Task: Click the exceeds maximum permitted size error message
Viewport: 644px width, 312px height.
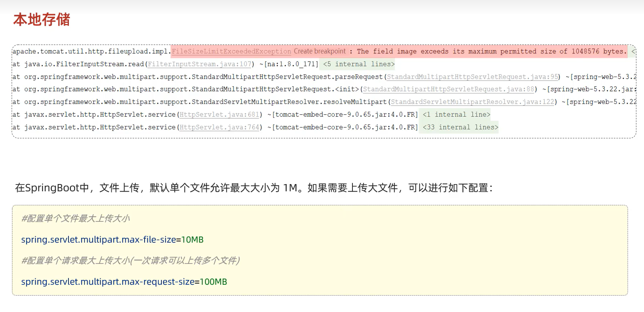Action: (491, 51)
